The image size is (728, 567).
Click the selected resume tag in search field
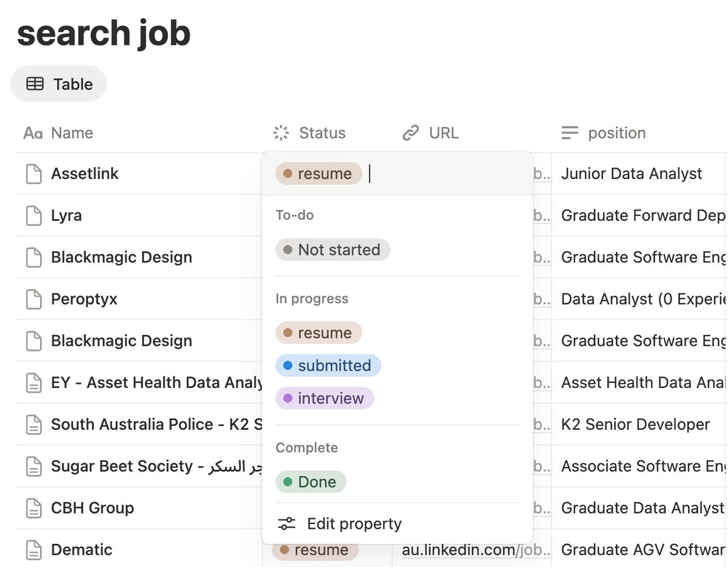pyautogui.click(x=318, y=174)
